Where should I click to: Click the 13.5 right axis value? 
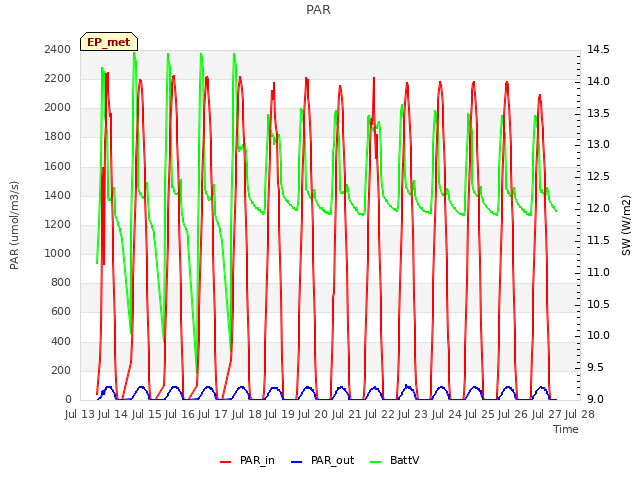pos(598,113)
